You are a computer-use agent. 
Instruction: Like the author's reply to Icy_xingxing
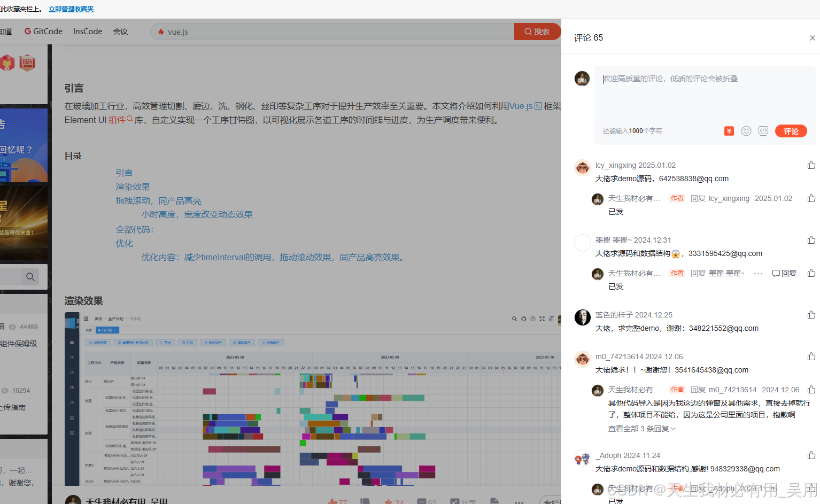coord(811,198)
